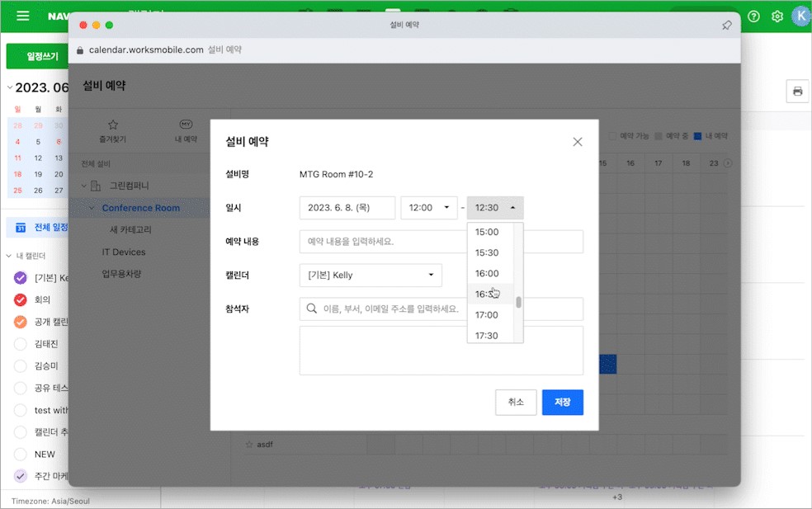Click the star next to asdf

249,445
